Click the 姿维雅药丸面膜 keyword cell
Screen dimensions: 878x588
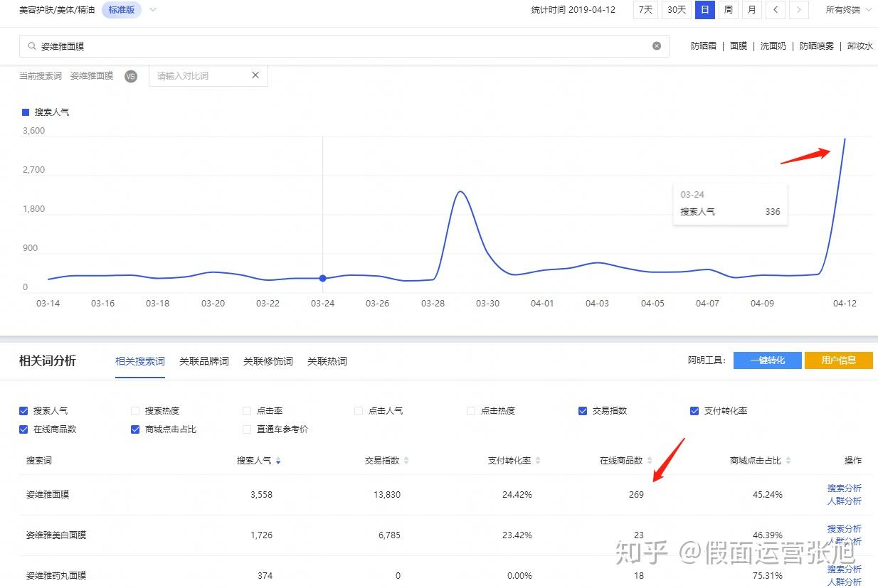coord(56,576)
